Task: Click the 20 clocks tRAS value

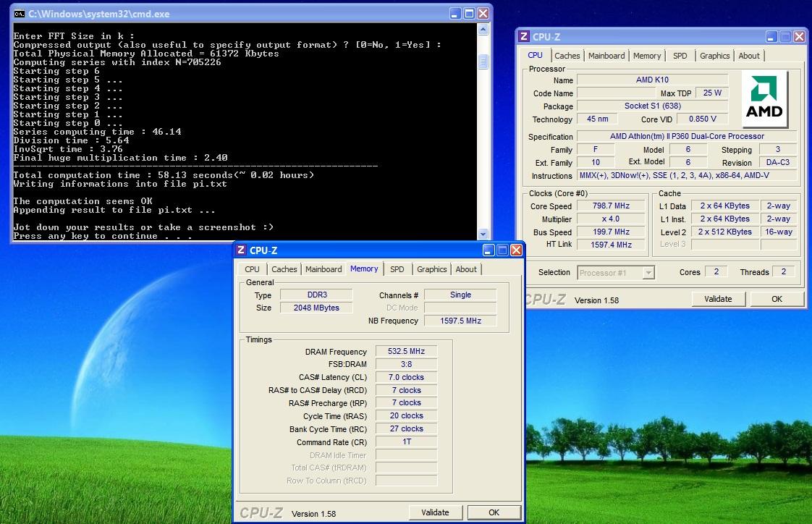Action: coord(407,415)
